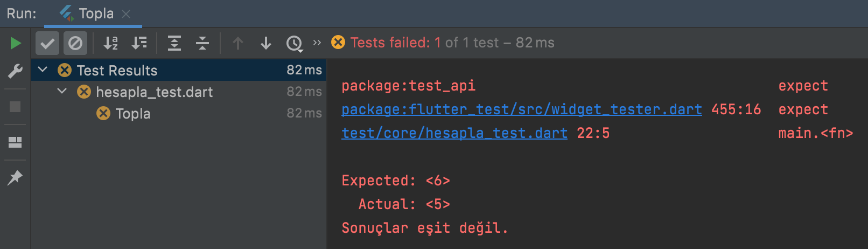868x249 pixels.
Task: Close the Topla run tab
Action: 126,14
